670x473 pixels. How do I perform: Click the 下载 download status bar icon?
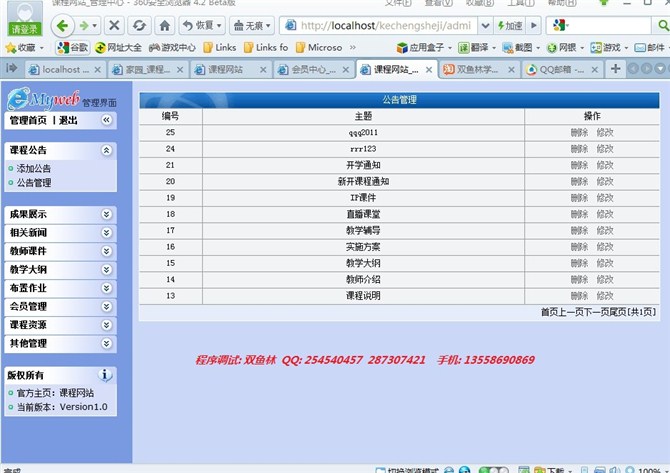click(x=548, y=470)
